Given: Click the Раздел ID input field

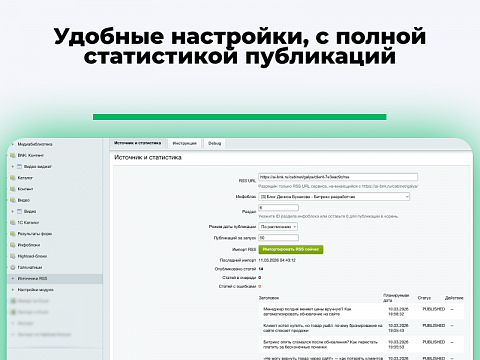Looking at the screenshot, I should point(279,208).
